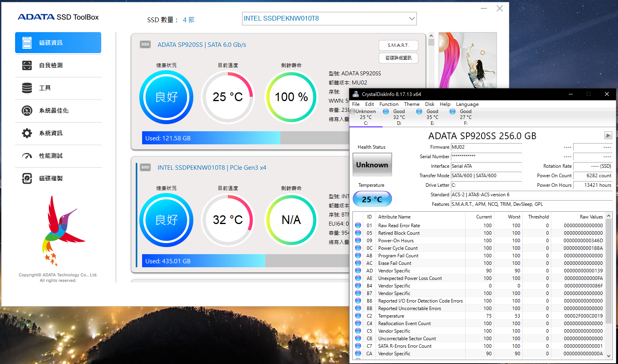Click the status orb for Uncorrectable Sector Count
Image resolution: width=618 pixels, height=364 pixels.
pyautogui.click(x=358, y=338)
